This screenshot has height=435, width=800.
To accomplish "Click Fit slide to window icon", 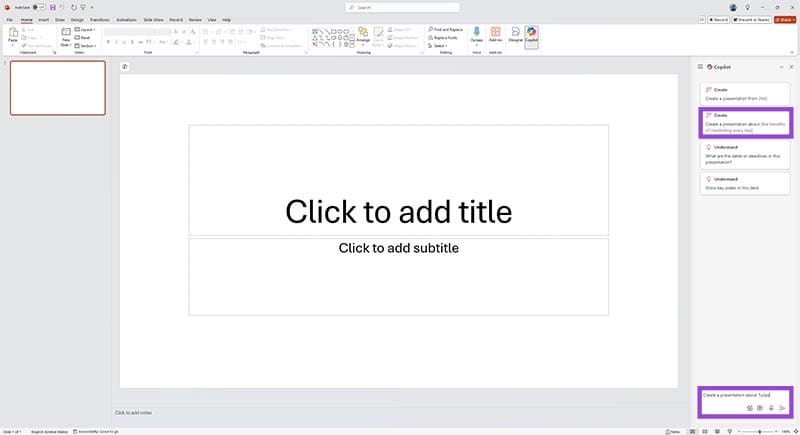I will coord(795,431).
